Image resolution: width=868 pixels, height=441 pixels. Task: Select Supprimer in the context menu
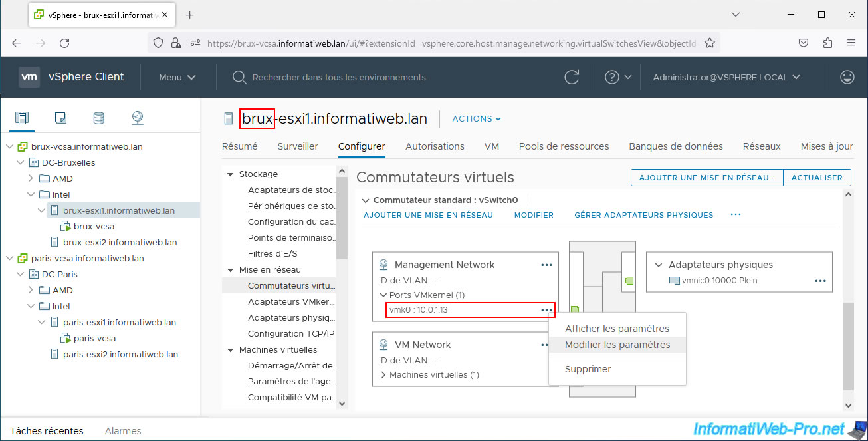(x=617, y=369)
